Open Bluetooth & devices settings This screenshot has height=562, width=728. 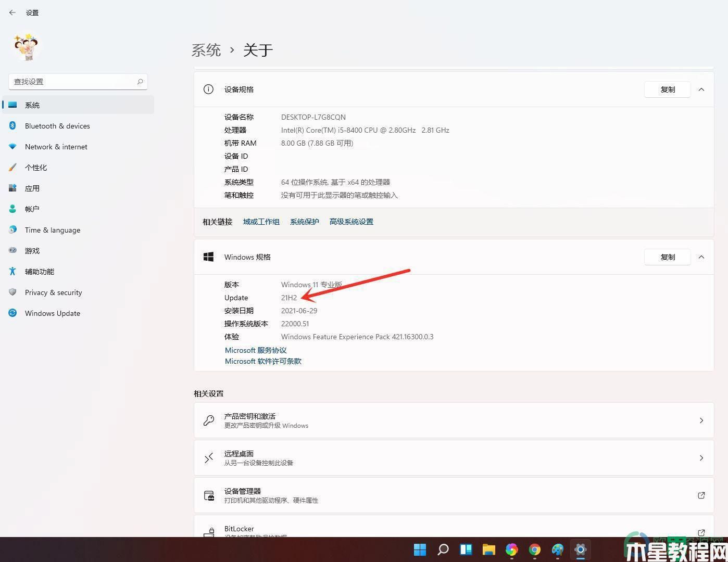click(x=78, y=126)
